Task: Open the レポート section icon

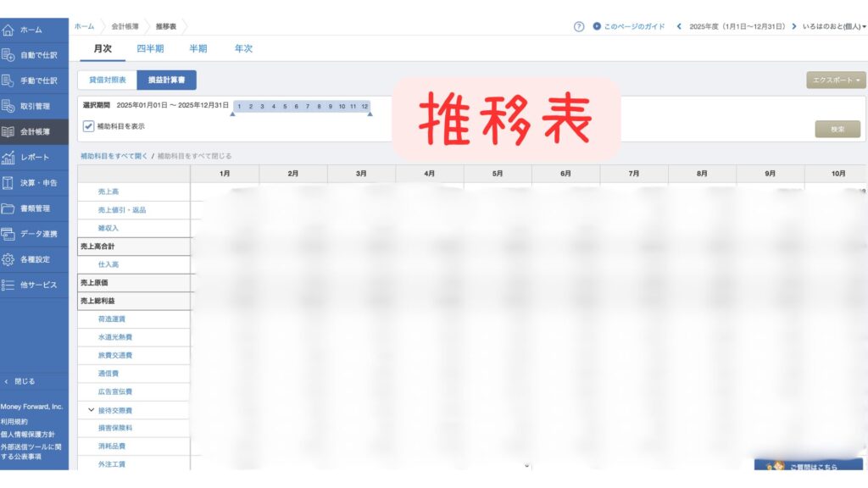Action: click(x=8, y=156)
